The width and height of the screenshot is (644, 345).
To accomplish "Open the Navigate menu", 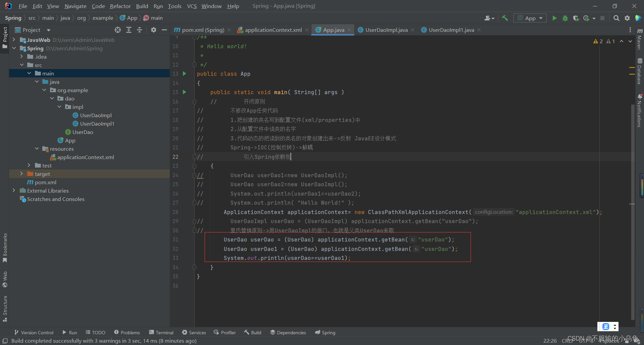I will [75, 6].
